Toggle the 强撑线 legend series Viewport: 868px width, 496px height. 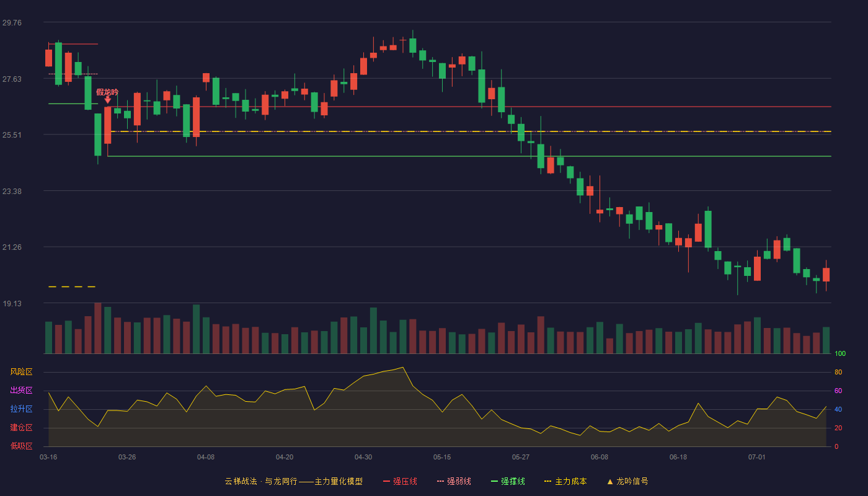(508, 481)
